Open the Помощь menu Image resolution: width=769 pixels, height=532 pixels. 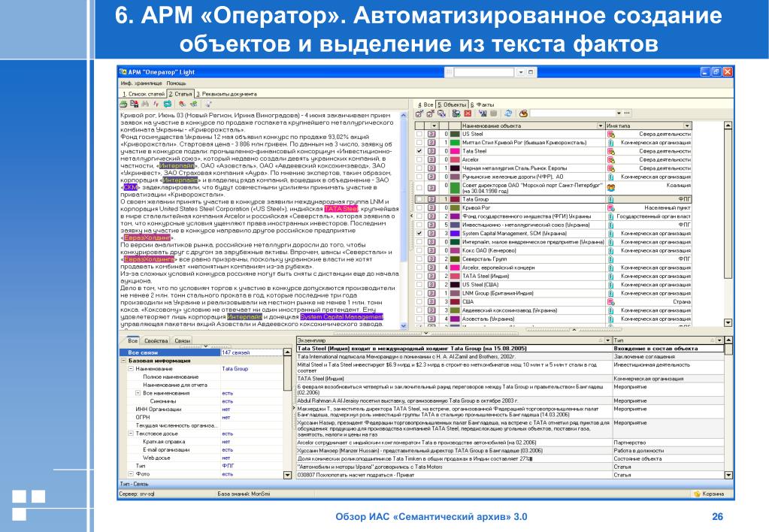(176, 83)
